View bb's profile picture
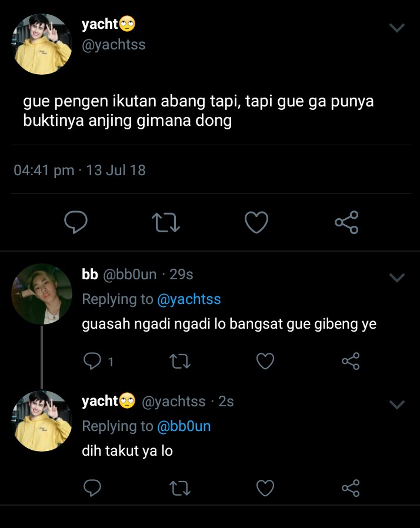The image size is (420, 528). (42, 294)
